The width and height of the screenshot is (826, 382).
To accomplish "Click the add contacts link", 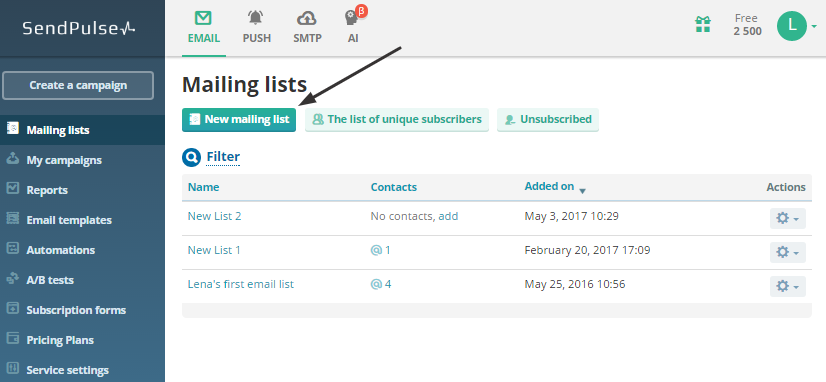I will [x=448, y=216].
